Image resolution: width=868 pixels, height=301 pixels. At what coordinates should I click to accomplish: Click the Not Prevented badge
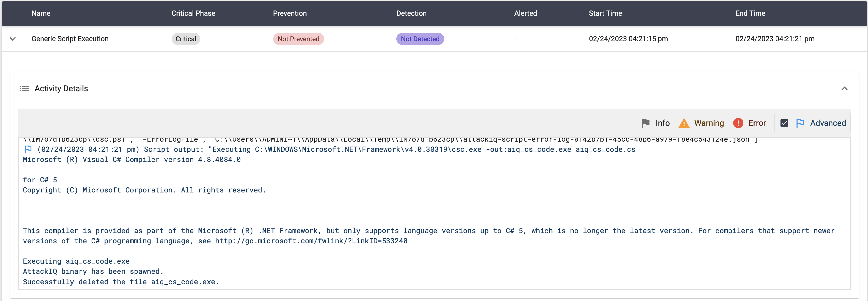click(298, 39)
